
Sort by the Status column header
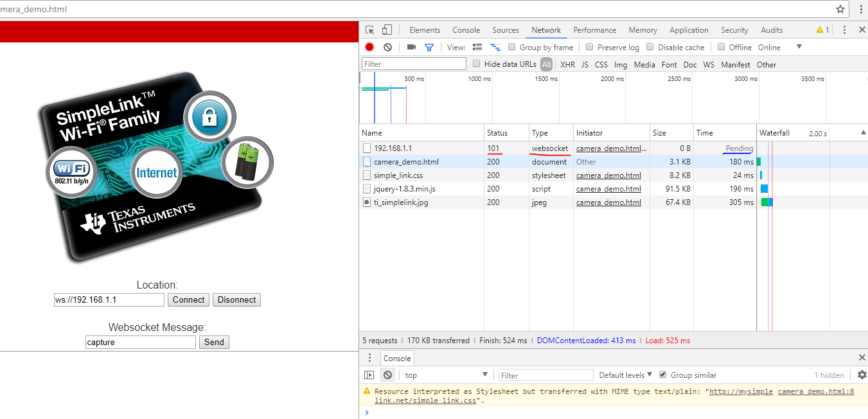[x=506, y=132]
